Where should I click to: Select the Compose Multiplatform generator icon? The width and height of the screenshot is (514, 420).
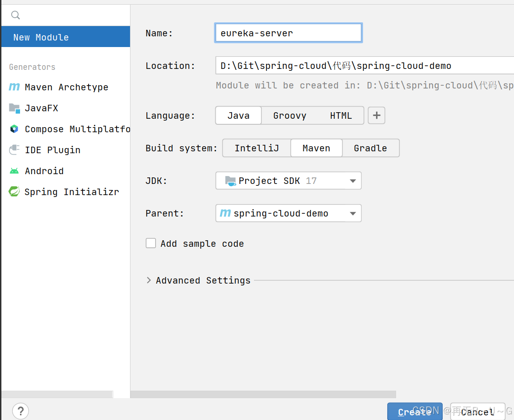point(14,129)
